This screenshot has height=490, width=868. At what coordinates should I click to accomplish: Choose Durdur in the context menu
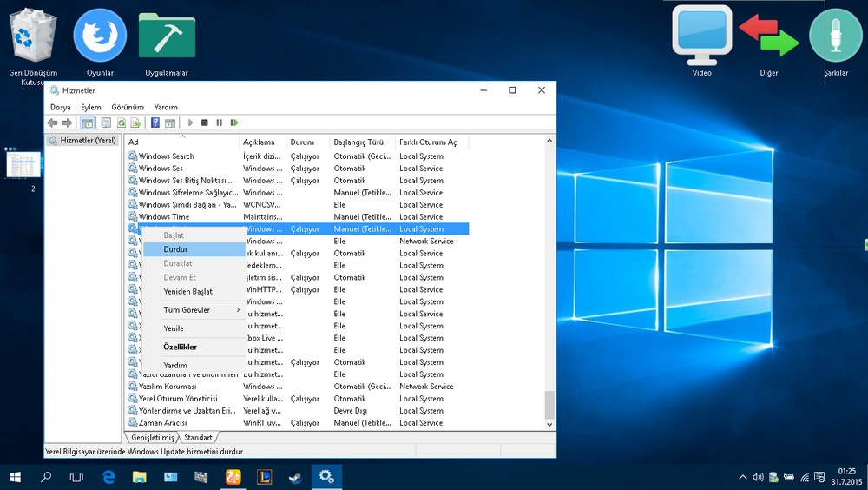pos(175,249)
